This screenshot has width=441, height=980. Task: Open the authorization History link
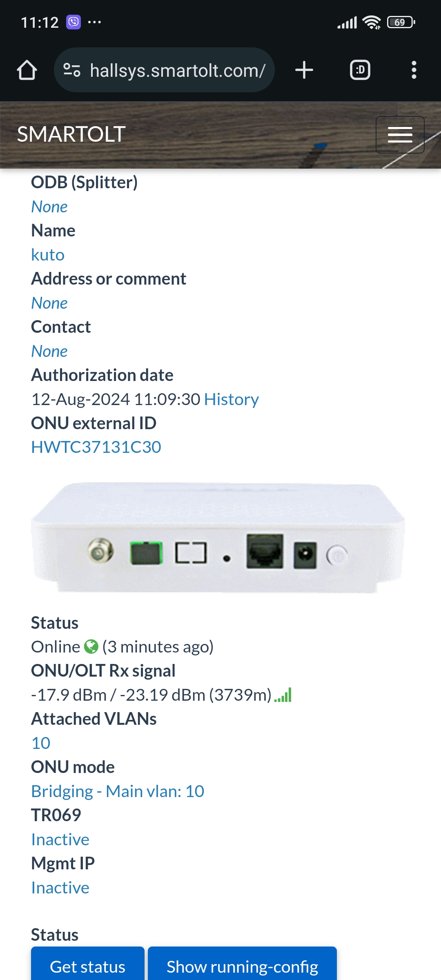(x=232, y=399)
